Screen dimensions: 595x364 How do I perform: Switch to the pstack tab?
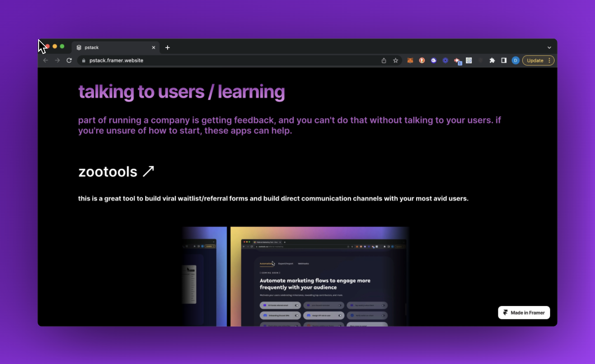(x=115, y=47)
